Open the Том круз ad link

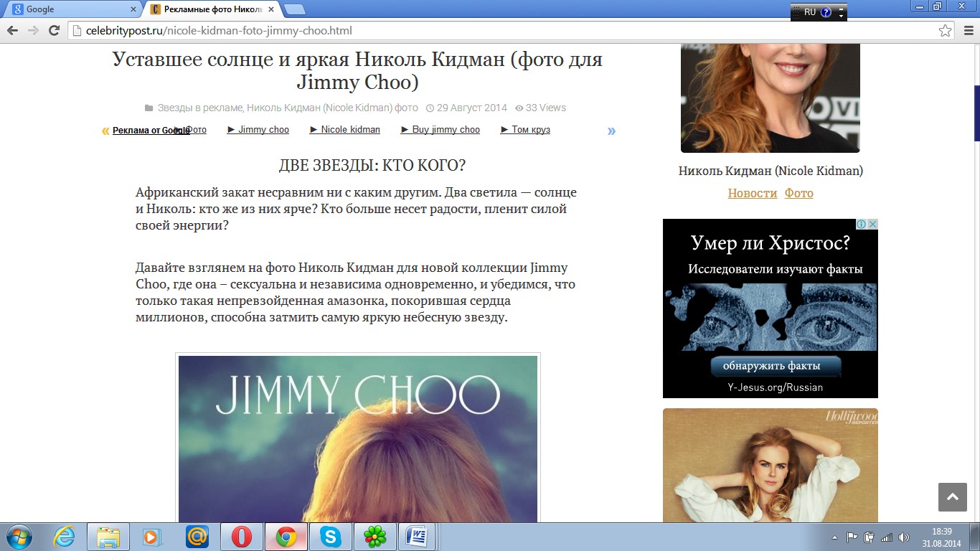tap(525, 130)
